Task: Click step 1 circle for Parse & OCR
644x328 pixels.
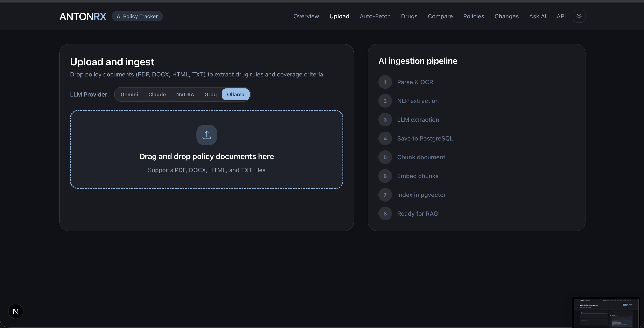Action: (x=385, y=82)
